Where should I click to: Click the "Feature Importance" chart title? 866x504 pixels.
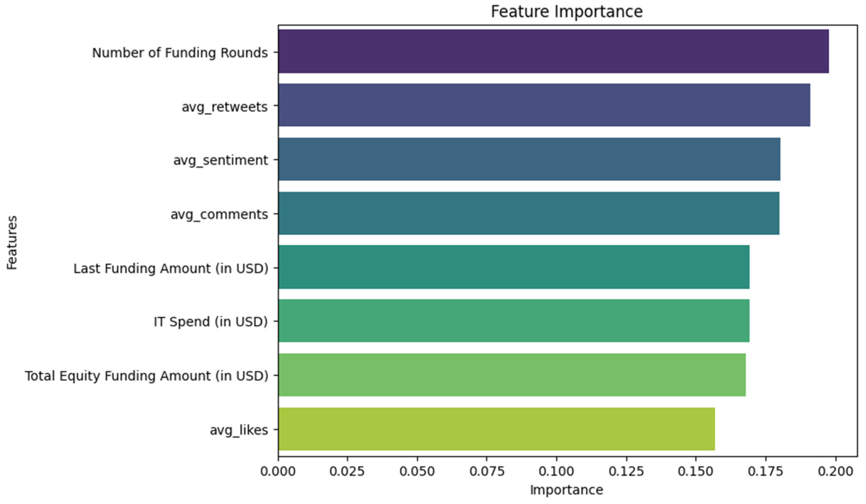coord(567,12)
